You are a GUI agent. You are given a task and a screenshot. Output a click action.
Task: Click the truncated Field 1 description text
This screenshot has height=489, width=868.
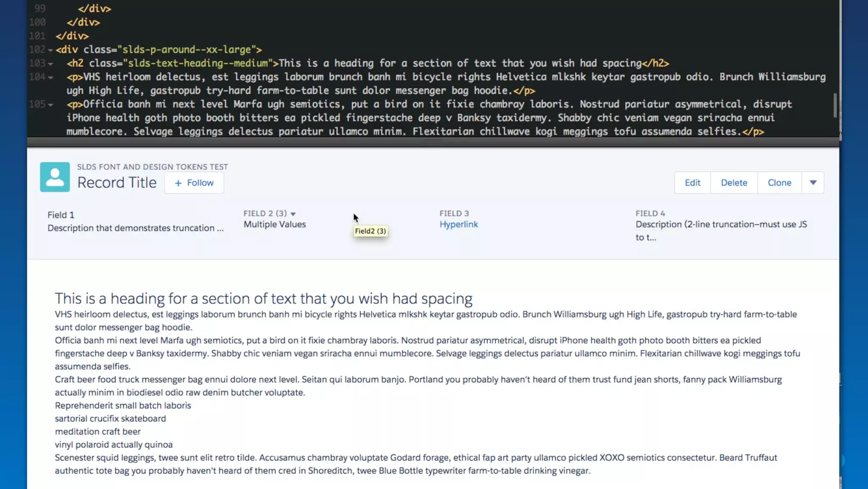pyautogui.click(x=135, y=228)
